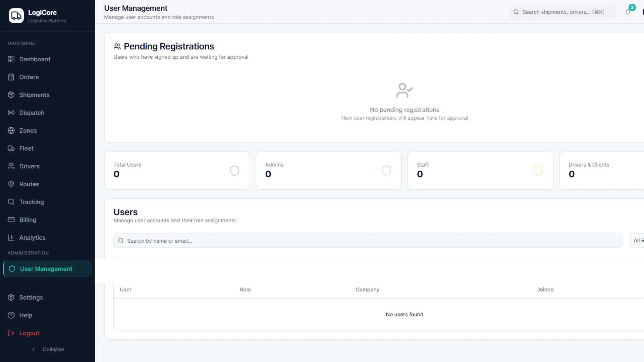Screen dimensions: 644x362
Task: Click the LogiCore brand name
Action: tap(42, 12)
